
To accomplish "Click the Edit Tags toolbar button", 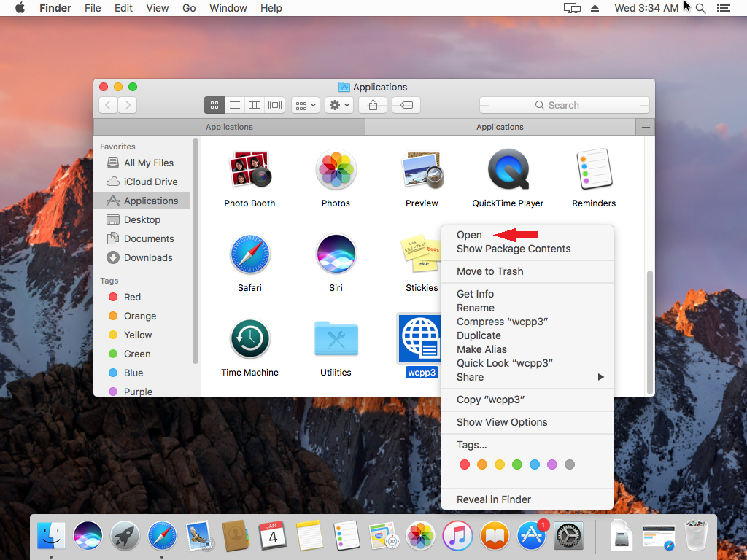I will click(406, 105).
